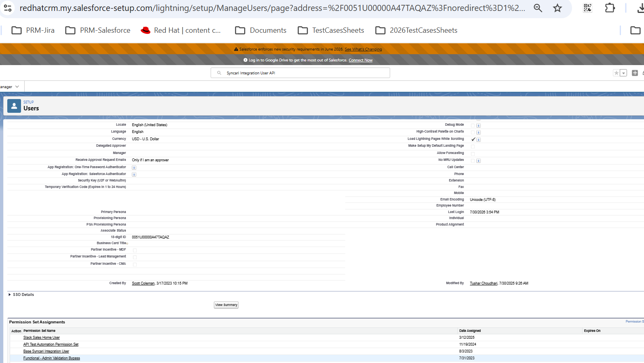Click the Expires On column header

pos(592,331)
